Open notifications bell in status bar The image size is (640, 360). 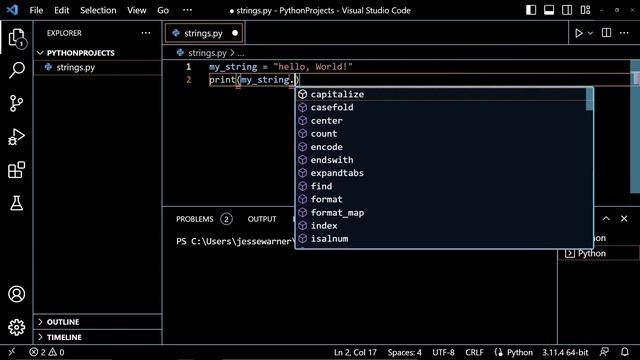coord(624,352)
